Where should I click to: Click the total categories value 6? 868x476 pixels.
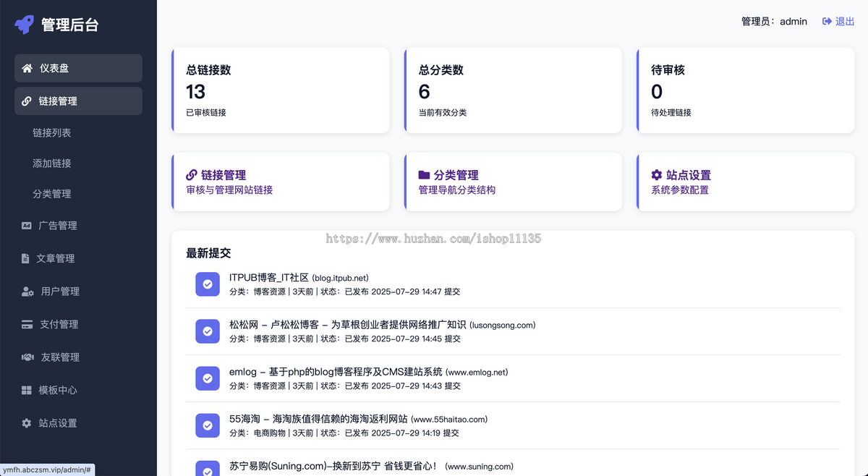click(425, 92)
